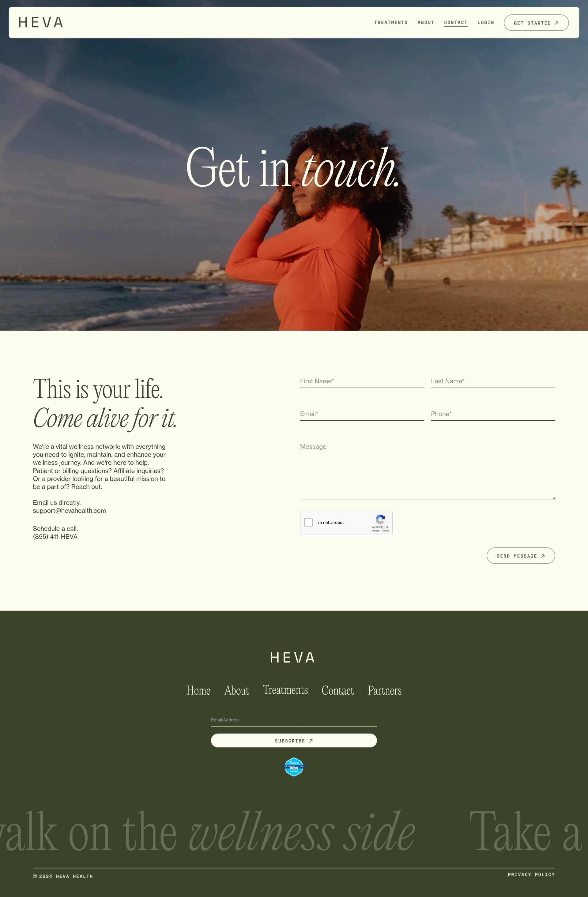Click the arrow icon on SUBSCRIBE button
Image resolution: width=588 pixels, height=897 pixels.
(x=311, y=741)
